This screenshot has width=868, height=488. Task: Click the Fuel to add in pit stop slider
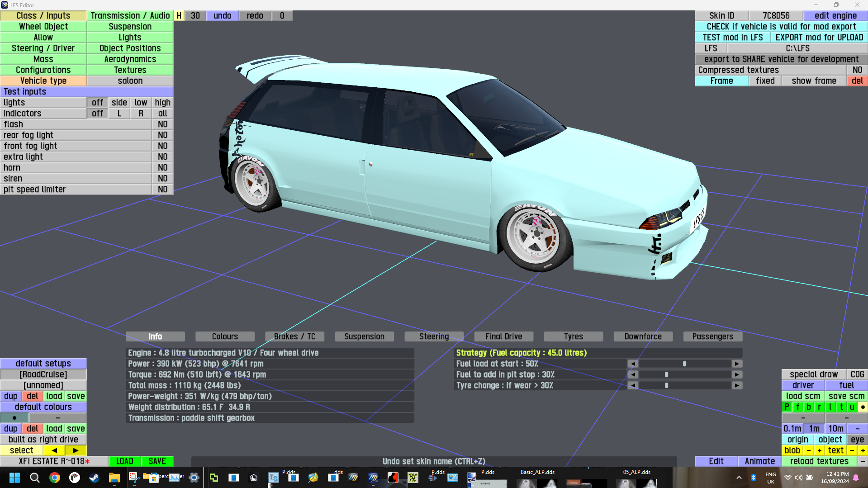click(685, 374)
